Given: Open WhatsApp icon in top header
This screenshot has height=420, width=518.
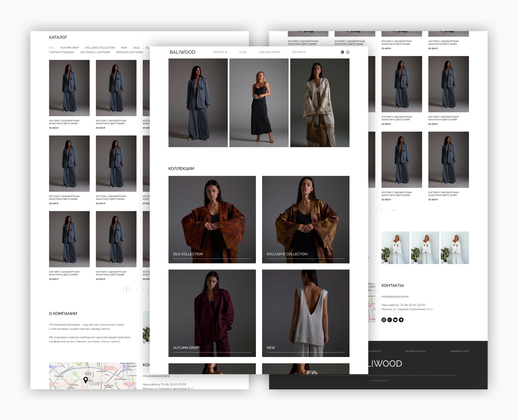Looking at the screenshot, I should 348,52.
